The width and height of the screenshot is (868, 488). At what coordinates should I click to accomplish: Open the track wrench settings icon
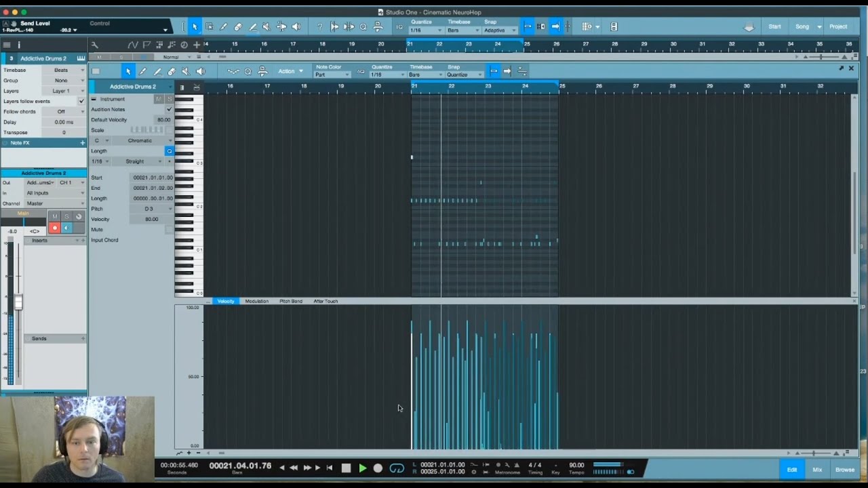pyautogui.click(x=94, y=45)
